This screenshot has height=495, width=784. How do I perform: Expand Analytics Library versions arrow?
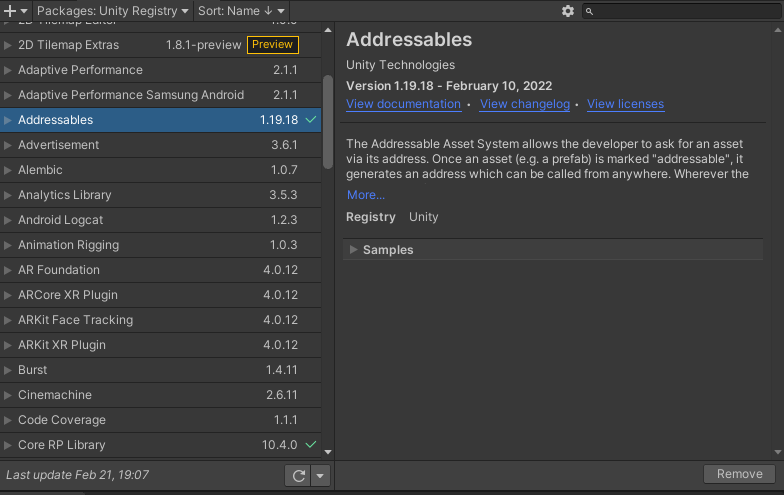click(8, 195)
